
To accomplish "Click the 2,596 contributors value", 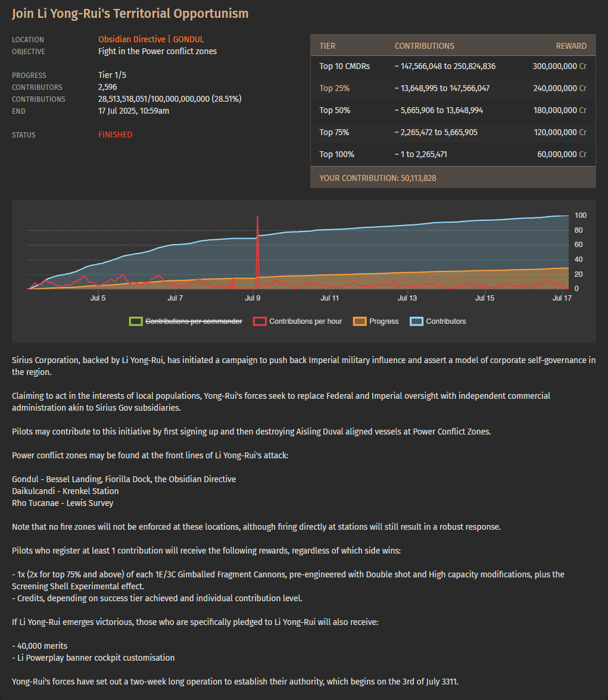I will [108, 87].
